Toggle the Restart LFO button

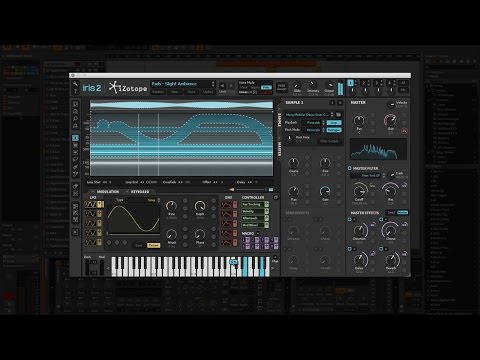(x=153, y=245)
